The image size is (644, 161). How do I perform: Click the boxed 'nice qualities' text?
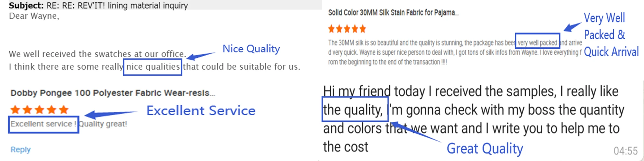[153, 67]
